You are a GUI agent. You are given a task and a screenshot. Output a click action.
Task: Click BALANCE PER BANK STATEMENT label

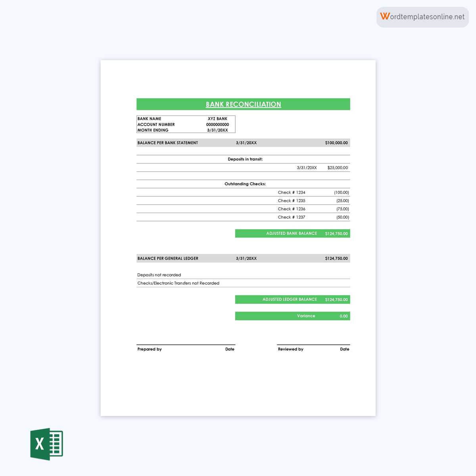tap(167, 143)
